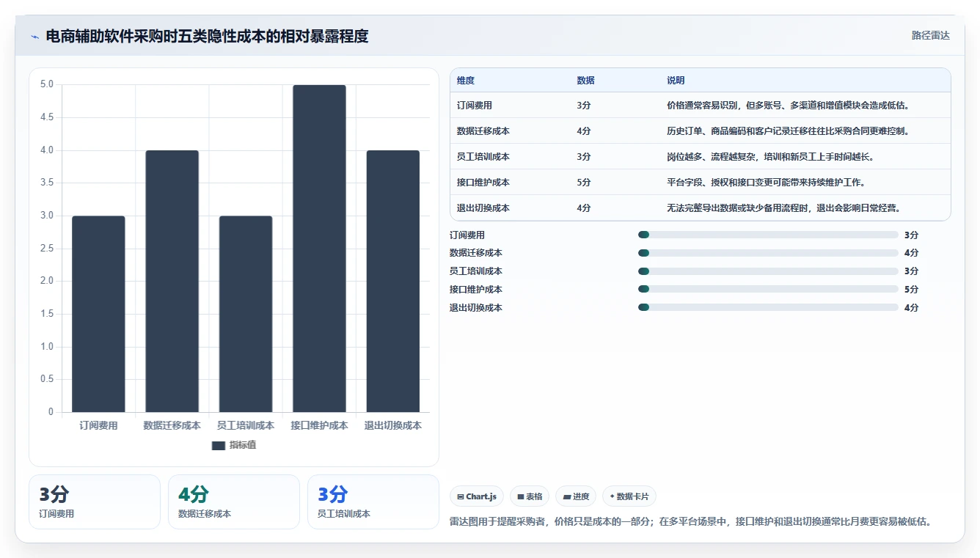The height and width of the screenshot is (558, 980).
Task: Click the 订阅费用 progress bar
Action: (768, 235)
